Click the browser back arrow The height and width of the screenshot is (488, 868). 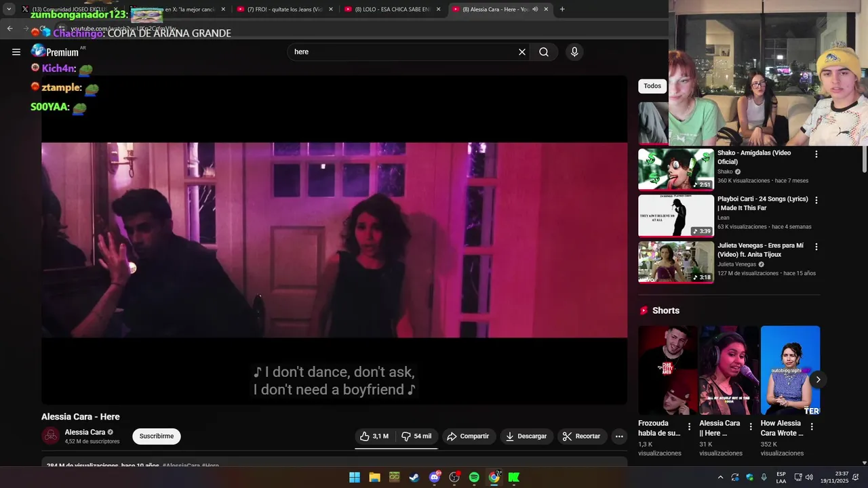click(9, 28)
